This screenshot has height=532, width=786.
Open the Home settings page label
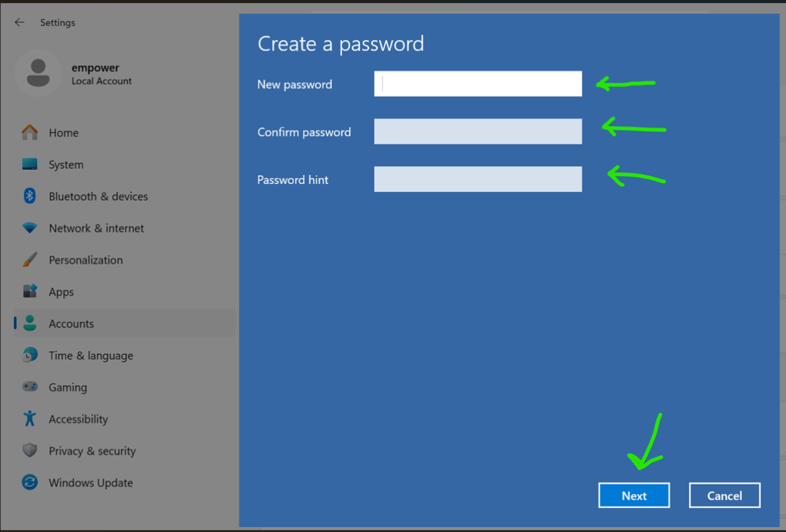(x=64, y=133)
